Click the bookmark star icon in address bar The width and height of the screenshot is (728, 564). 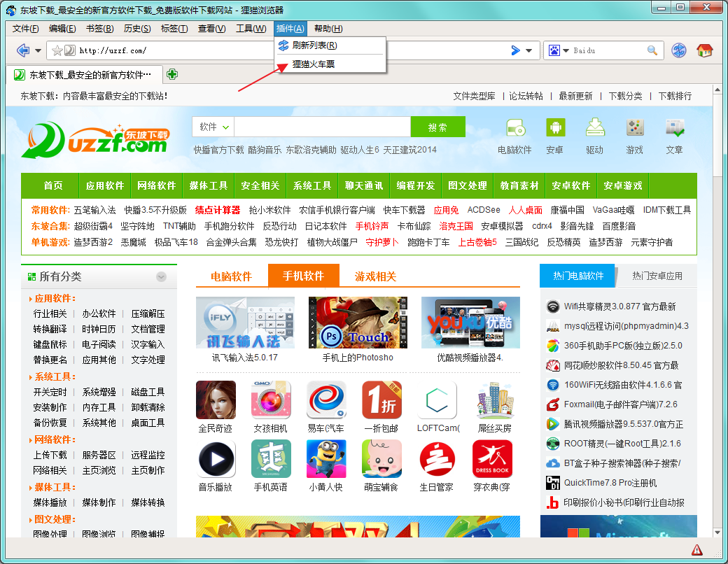[57, 50]
